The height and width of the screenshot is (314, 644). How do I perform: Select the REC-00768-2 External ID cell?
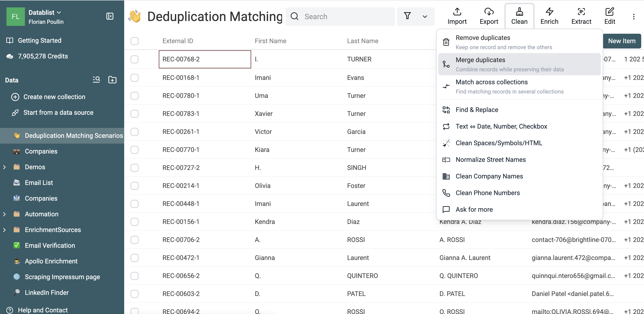[205, 59]
